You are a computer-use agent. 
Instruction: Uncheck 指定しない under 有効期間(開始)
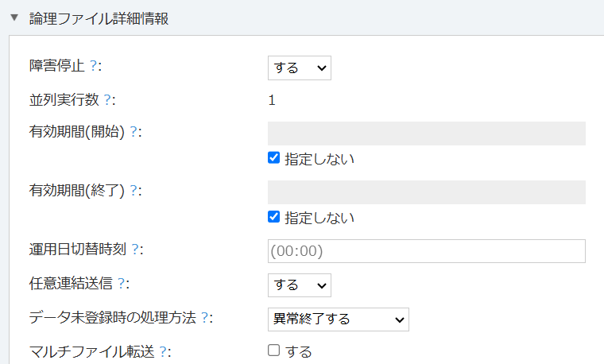tap(273, 158)
